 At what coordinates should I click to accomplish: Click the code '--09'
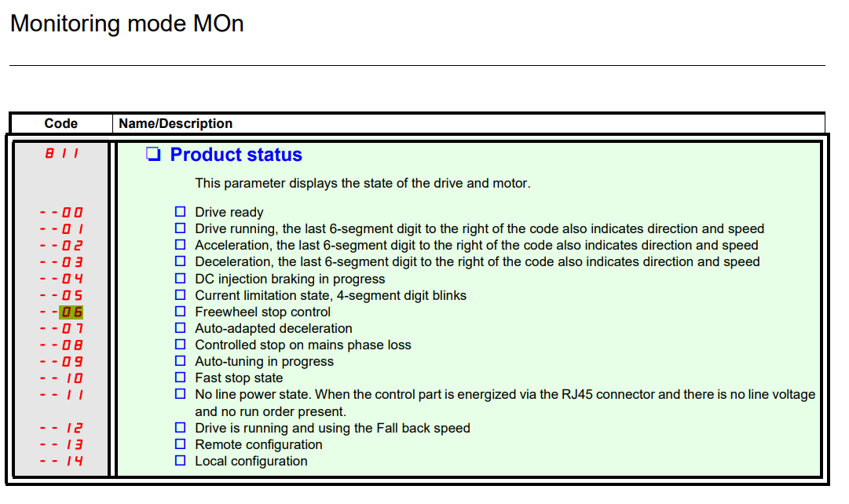[61, 362]
